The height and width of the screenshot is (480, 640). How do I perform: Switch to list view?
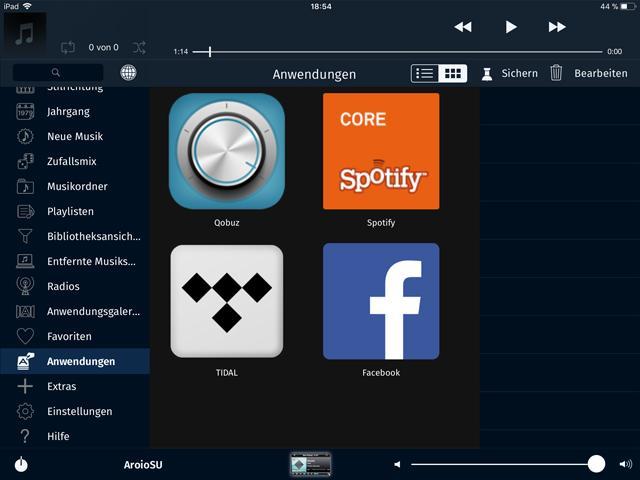tap(424, 73)
